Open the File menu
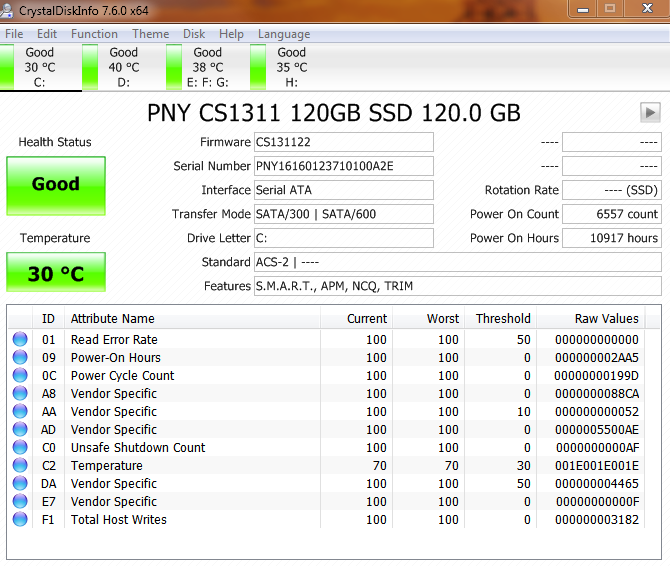The width and height of the screenshot is (670, 566). tap(14, 34)
